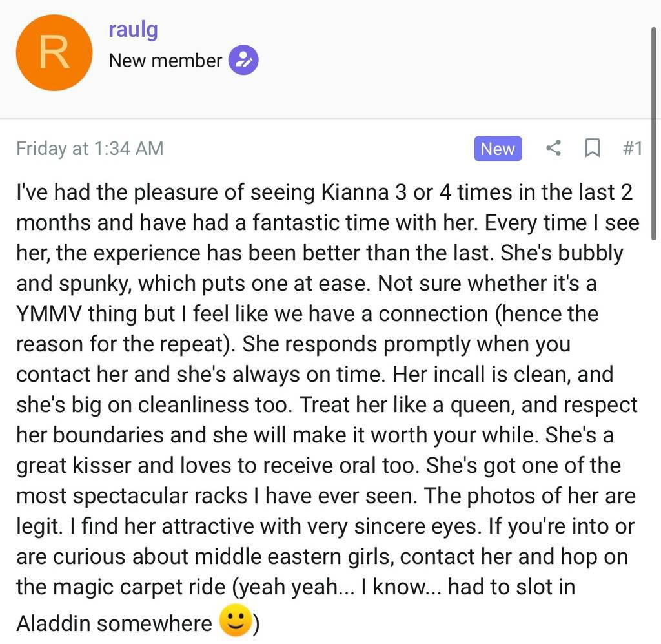The width and height of the screenshot is (661, 644).
Task: Click the word promptly in the post
Action: click(x=427, y=344)
